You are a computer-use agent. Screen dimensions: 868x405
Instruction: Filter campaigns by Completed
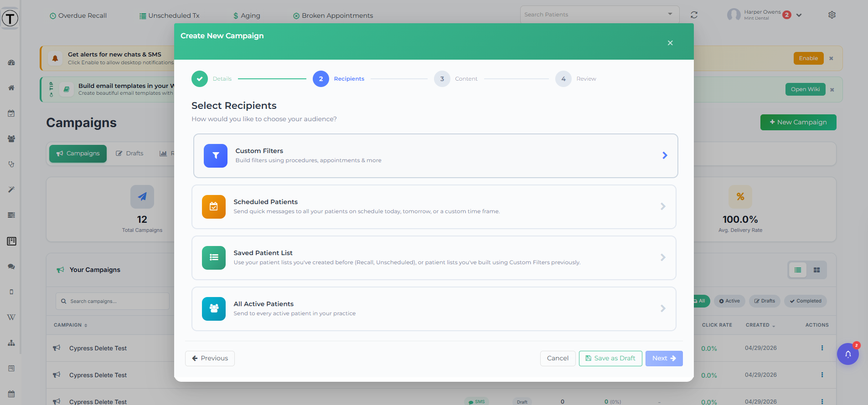(806, 301)
